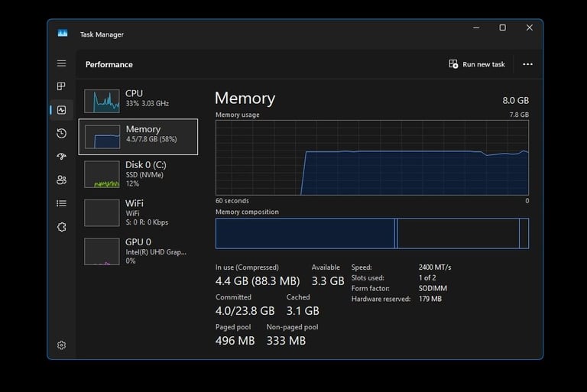Image resolution: width=587 pixels, height=392 pixels.
Task: Click the Memory usage label
Action: tap(238, 115)
